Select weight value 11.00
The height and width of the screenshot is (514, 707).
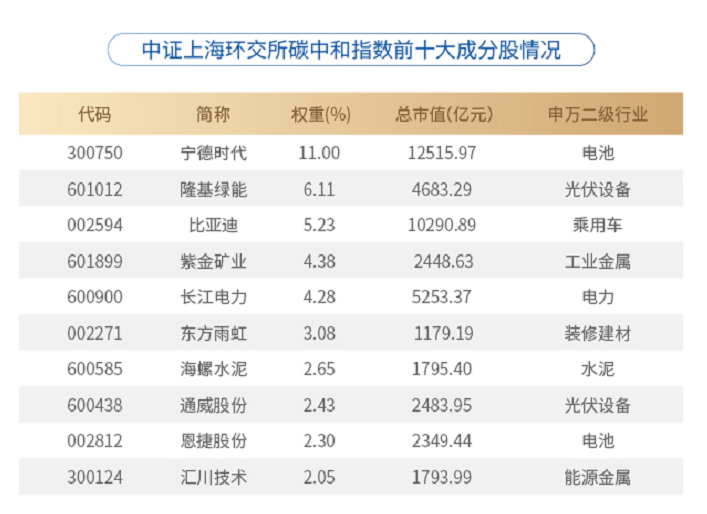[x=319, y=153]
